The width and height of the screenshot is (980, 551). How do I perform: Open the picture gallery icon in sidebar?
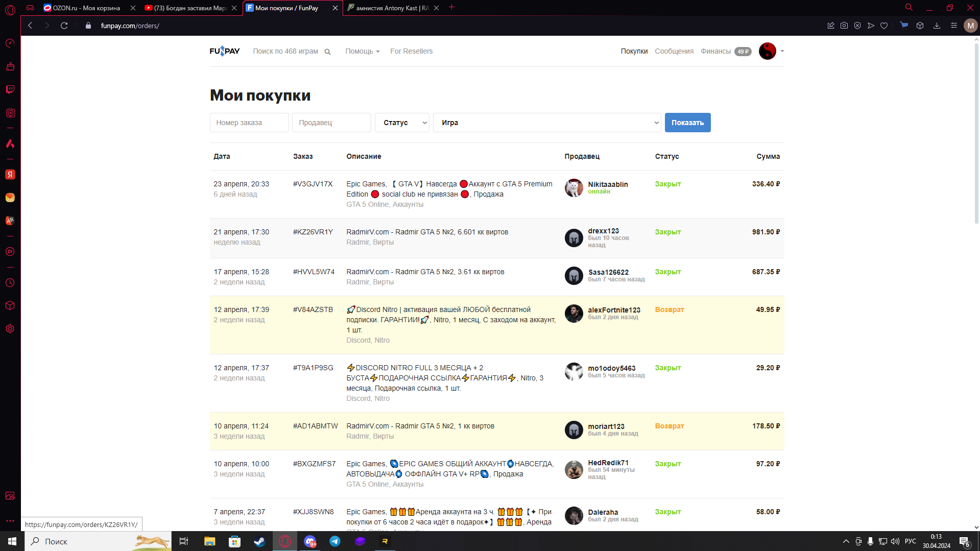click(x=10, y=496)
